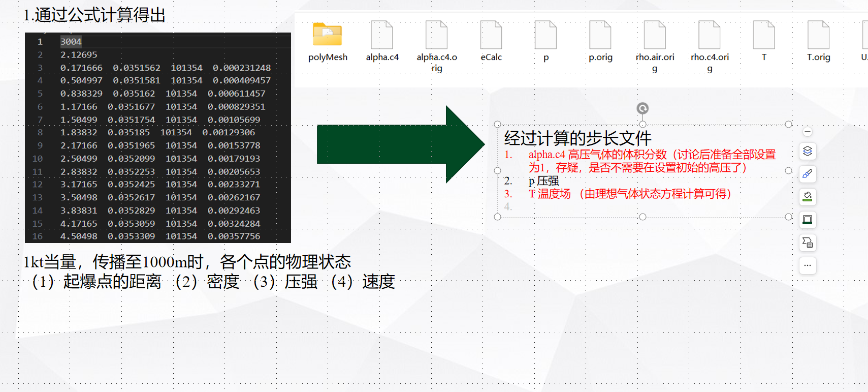Select the format painter brush icon
The width and height of the screenshot is (868, 392).
(x=808, y=174)
